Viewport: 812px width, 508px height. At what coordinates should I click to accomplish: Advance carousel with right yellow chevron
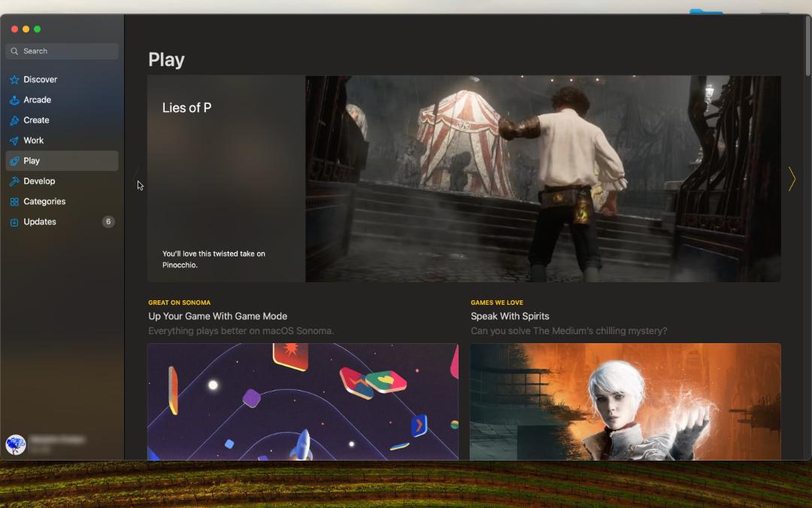[792, 179]
